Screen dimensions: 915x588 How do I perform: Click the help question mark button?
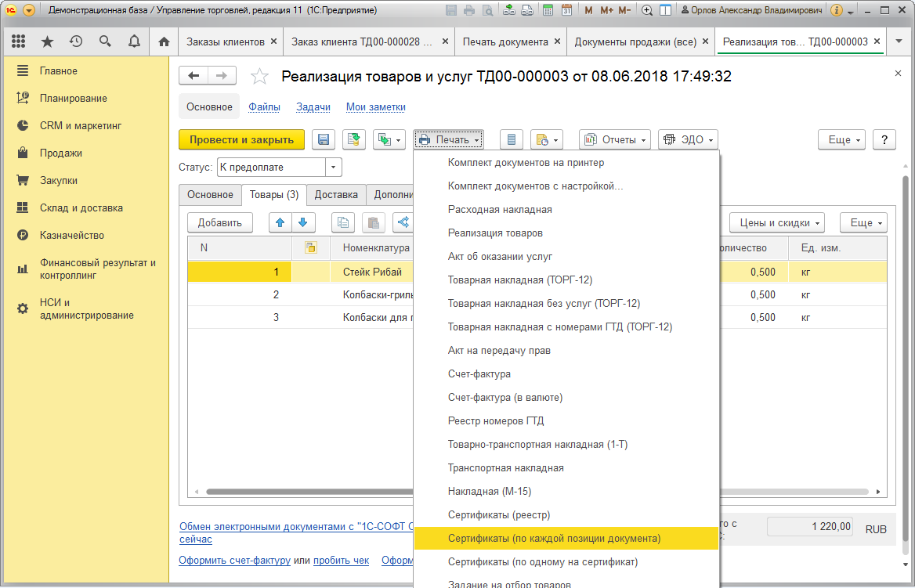coord(884,139)
